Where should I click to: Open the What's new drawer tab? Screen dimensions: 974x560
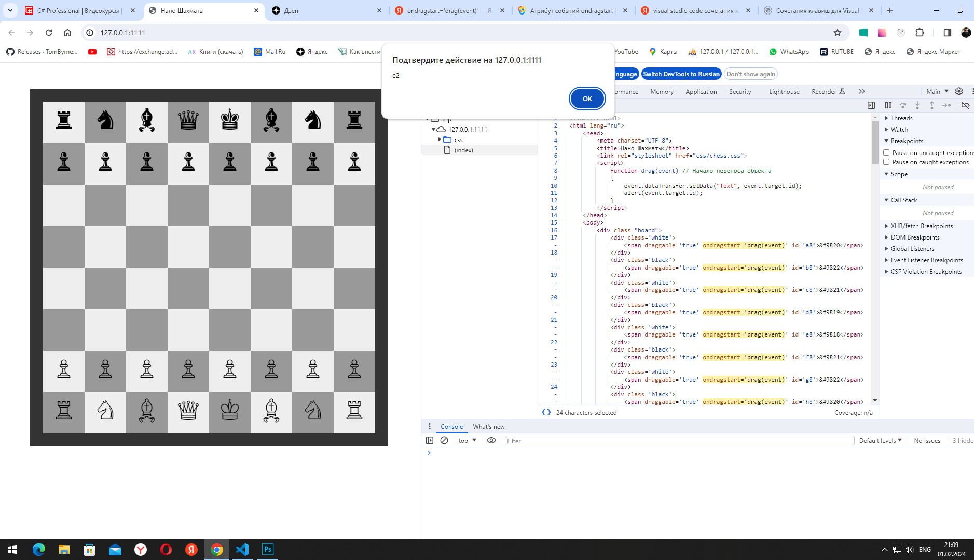(488, 427)
